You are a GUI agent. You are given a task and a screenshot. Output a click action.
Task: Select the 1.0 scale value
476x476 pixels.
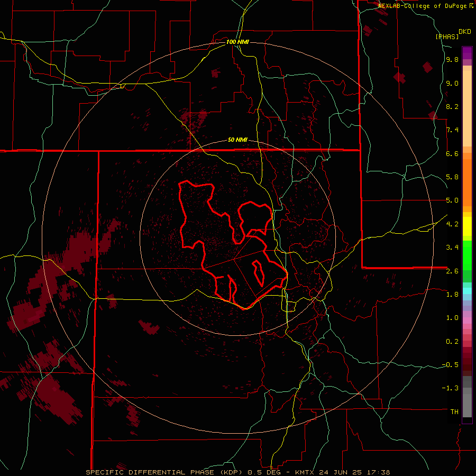click(x=452, y=318)
